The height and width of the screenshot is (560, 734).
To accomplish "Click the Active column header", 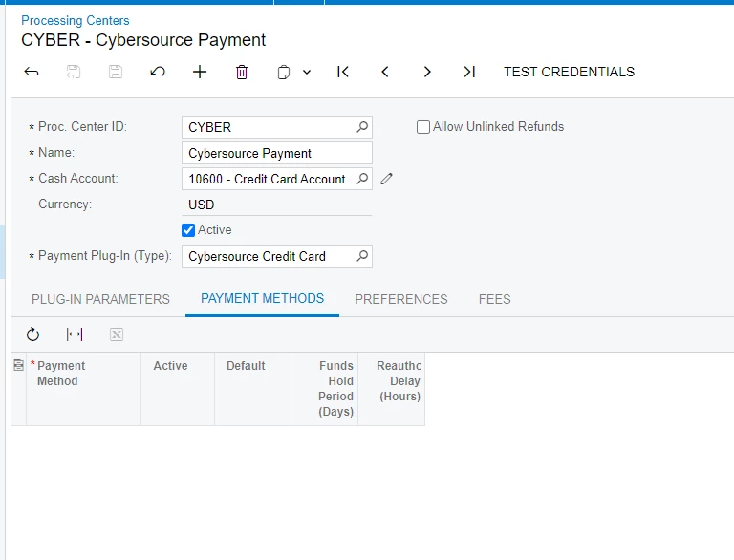I will click(178, 389).
